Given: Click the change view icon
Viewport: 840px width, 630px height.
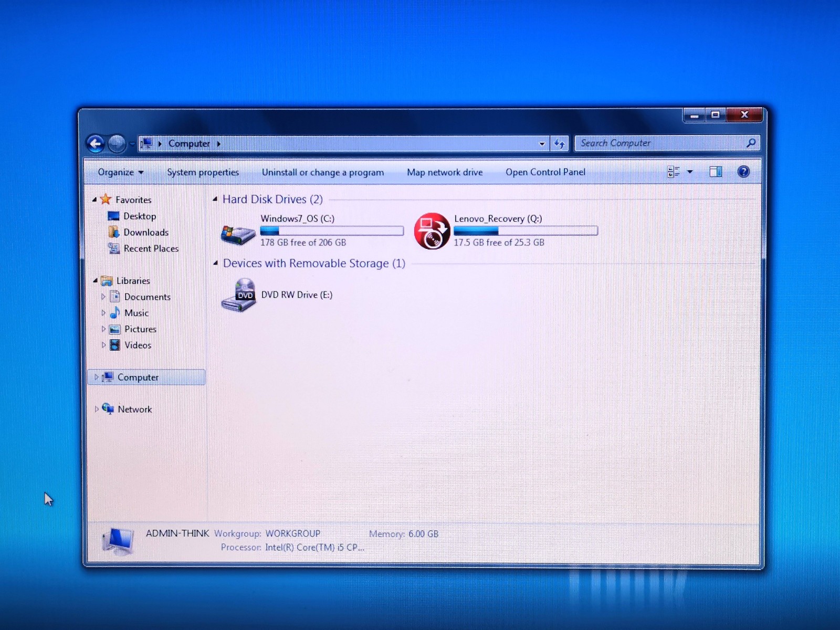Looking at the screenshot, I should pyautogui.click(x=674, y=172).
